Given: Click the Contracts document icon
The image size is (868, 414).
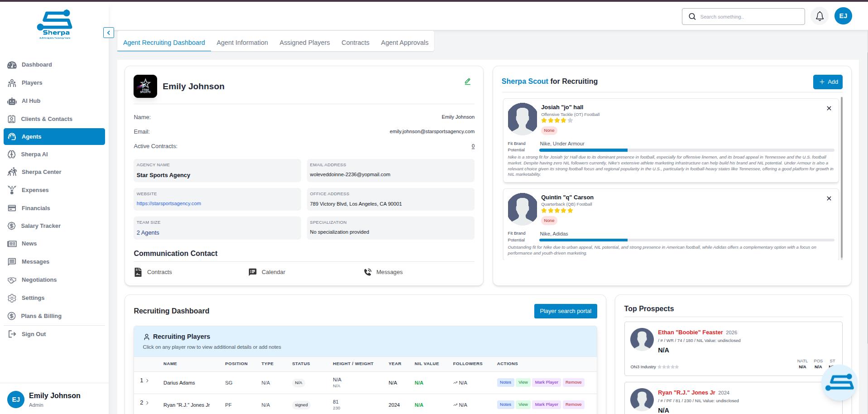Looking at the screenshot, I should [138, 272].
